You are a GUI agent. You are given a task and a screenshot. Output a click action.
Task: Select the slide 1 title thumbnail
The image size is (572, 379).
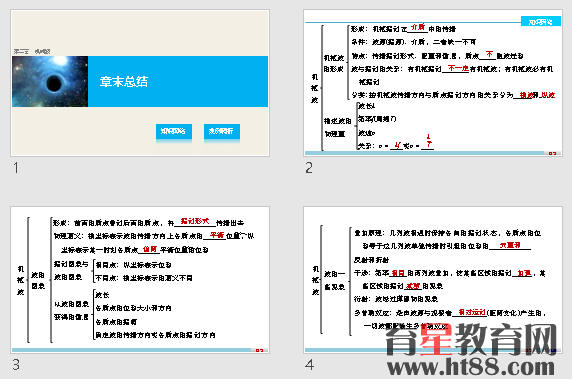coord(140,83)
